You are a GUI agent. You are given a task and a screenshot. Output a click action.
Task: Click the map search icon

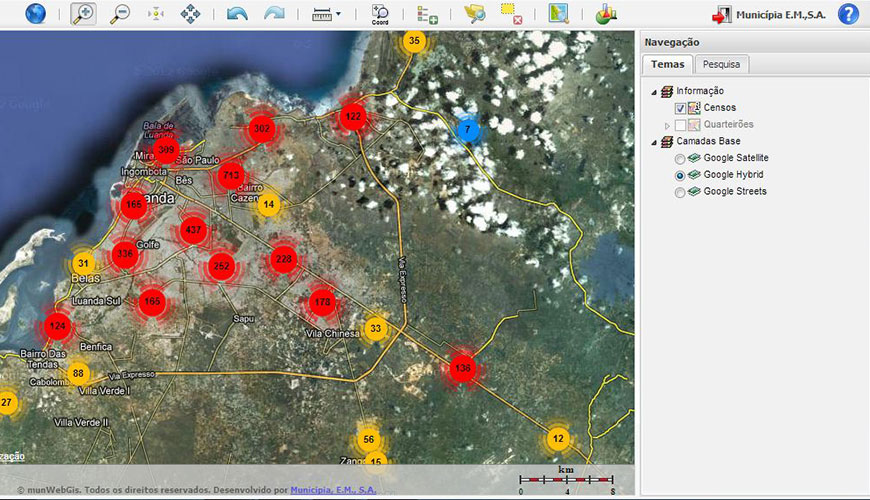(x=559, y=14)
